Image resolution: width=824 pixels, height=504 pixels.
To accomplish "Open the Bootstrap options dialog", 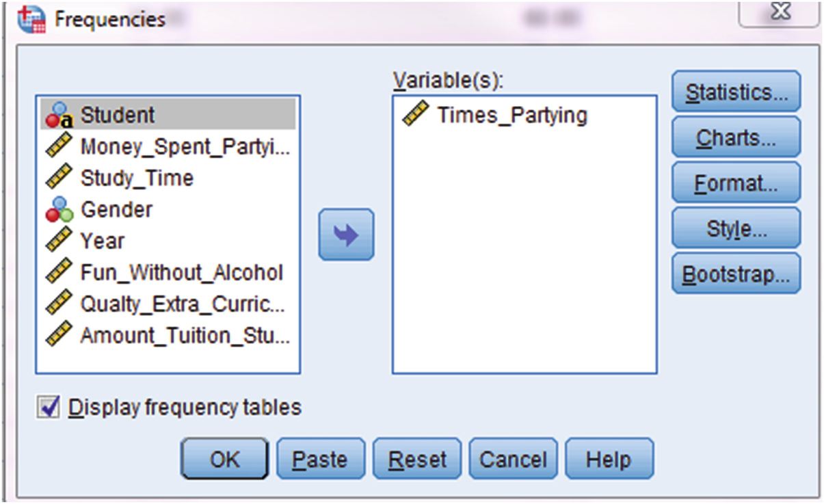I will tap(735, 274).
